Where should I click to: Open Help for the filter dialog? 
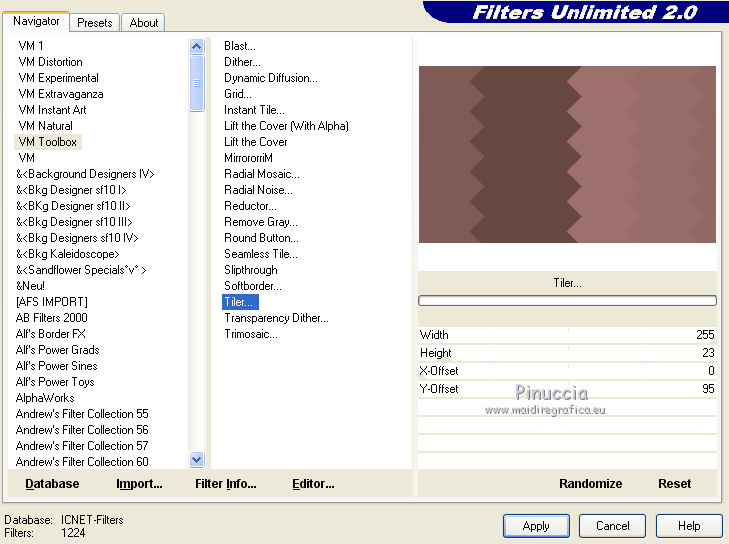(689, 526)
